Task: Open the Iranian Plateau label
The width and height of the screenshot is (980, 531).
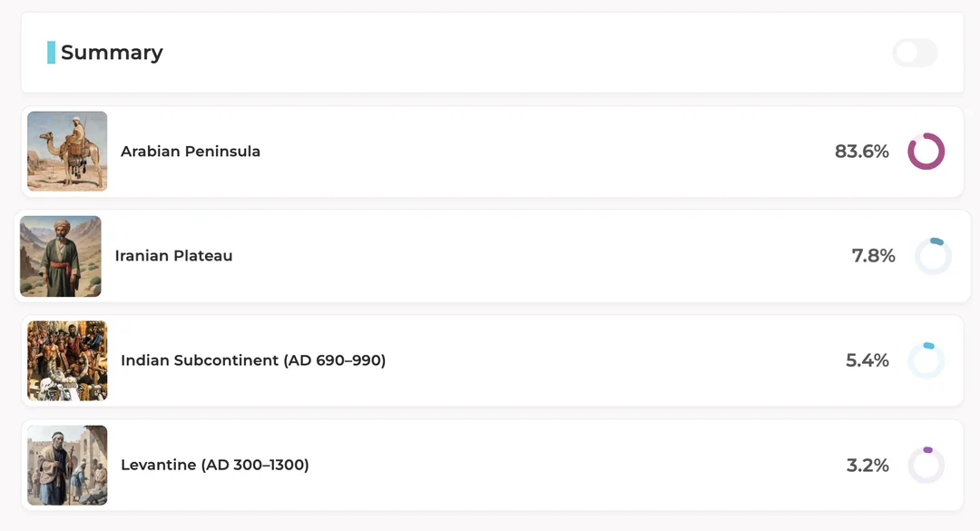Action: pos(173,256)
